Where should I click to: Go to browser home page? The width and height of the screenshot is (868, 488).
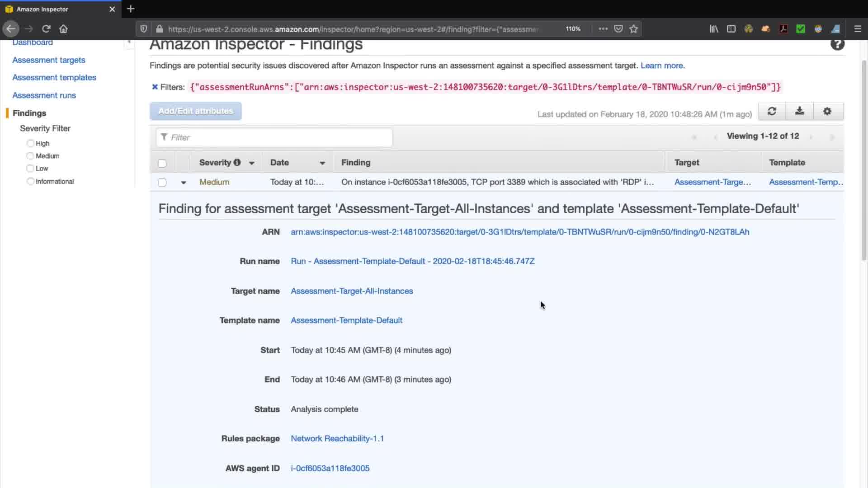point(63,29)
